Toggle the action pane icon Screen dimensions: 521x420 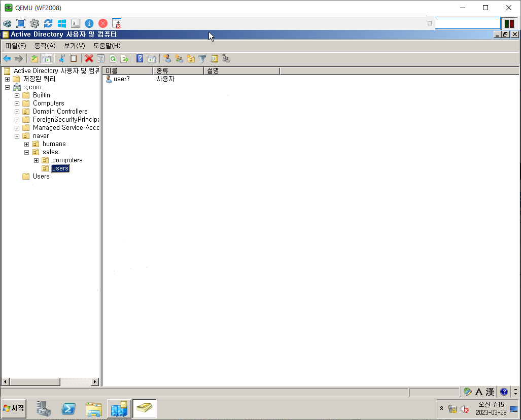[152, 59]
